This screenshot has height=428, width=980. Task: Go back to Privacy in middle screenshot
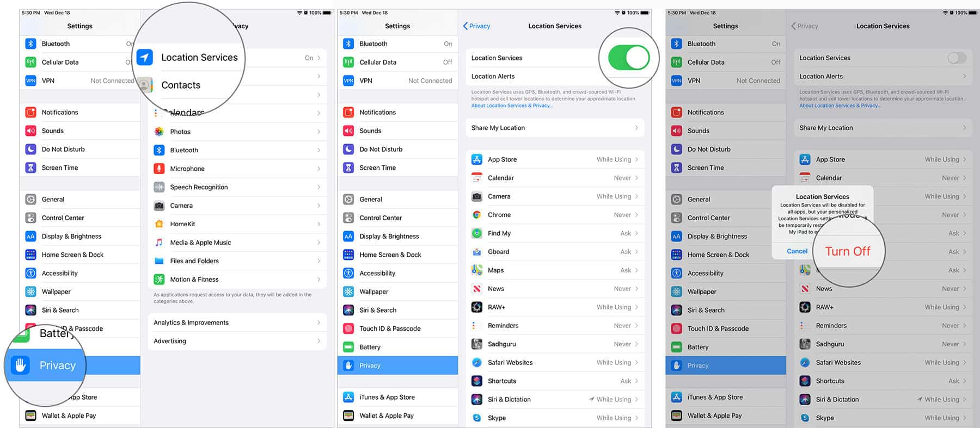(x=476, y=26)
